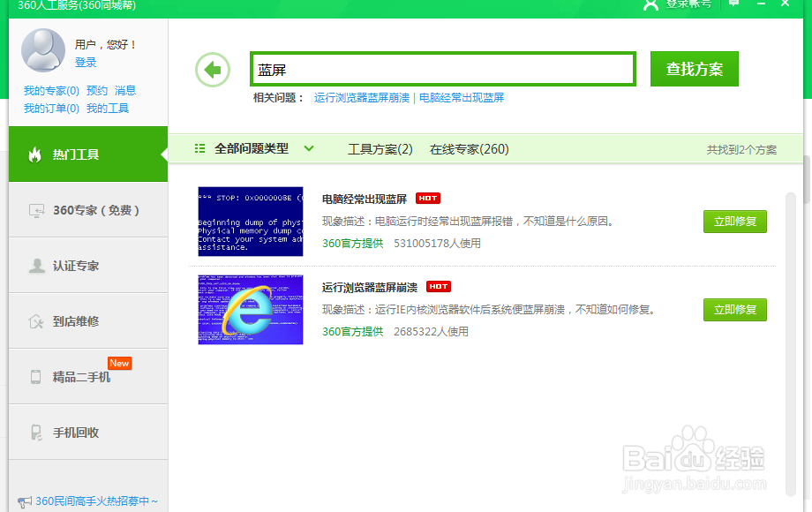Click the 认证专家 person icon
This screenshot has height=512, width=812.
(x=36, y=266)
